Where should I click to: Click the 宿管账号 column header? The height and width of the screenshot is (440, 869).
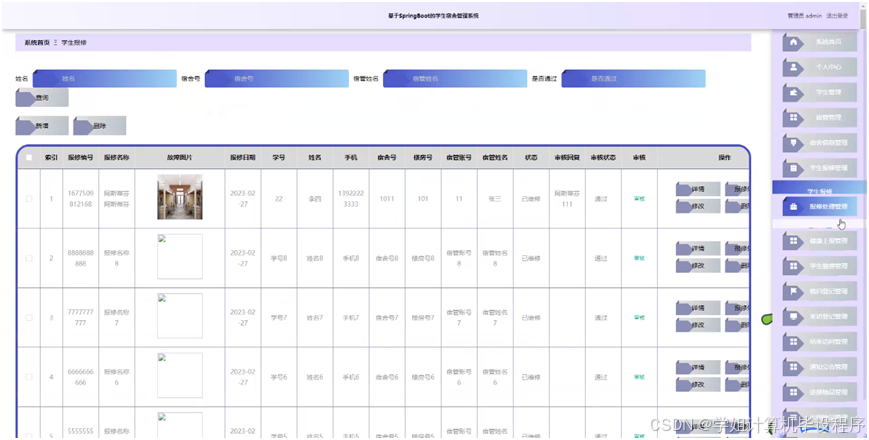point(459,157)
